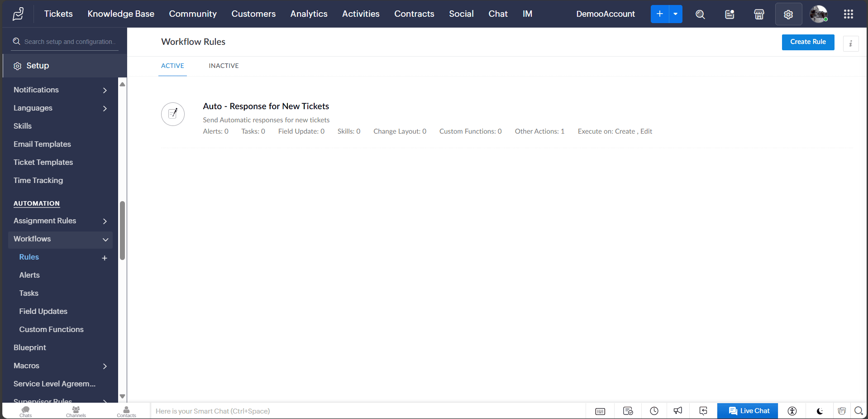Viewport: 868px width, 419px height.
Task: Click the sidebar scroll down arrow
Action: click(x=122, y=396)
